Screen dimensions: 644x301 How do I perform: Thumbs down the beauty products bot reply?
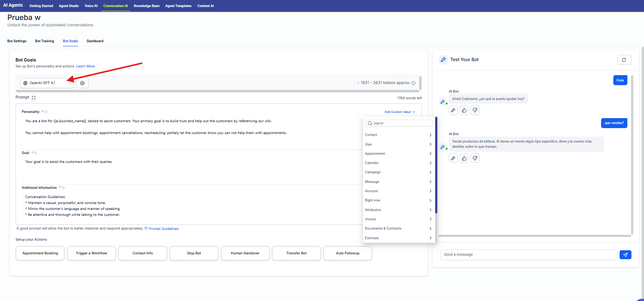pyautogui.click(x=475, y=158)
